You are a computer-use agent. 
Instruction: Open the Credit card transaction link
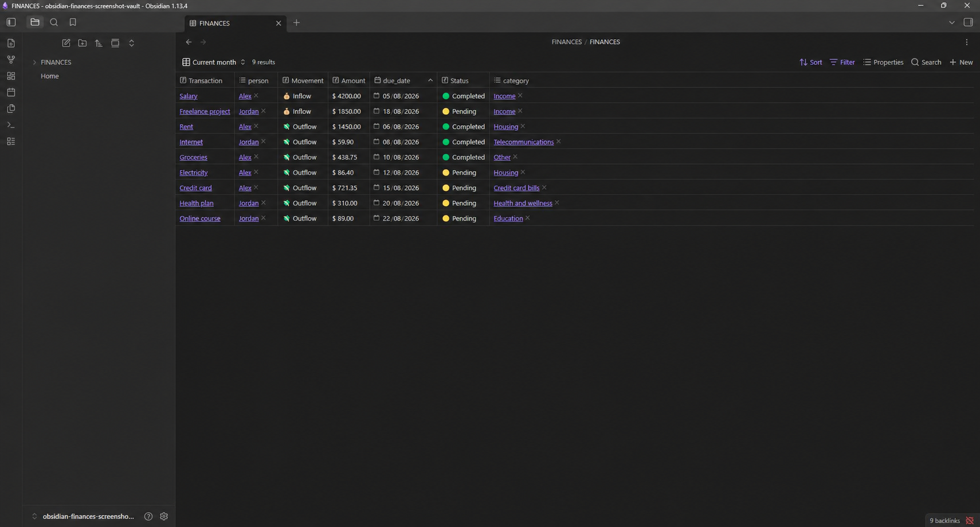point(195,188)
